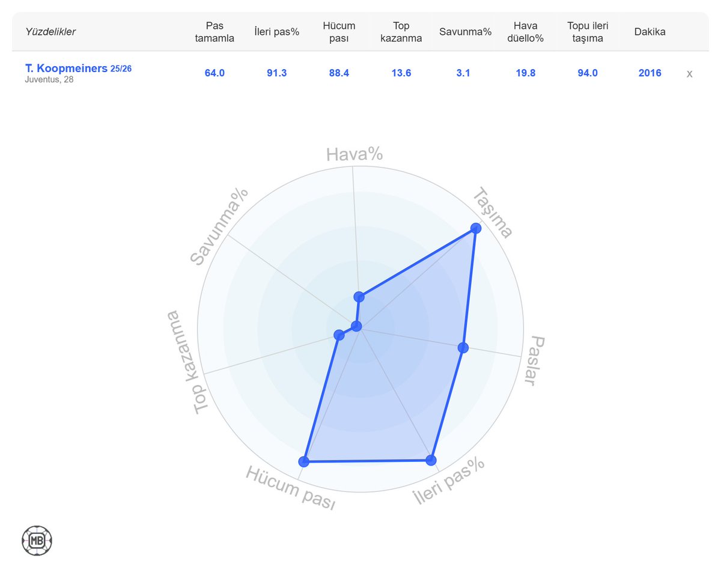The height and width of the screenshot is (588, 721).
Task: Select the Savunma% data point on radar
Action: point(357,326)
